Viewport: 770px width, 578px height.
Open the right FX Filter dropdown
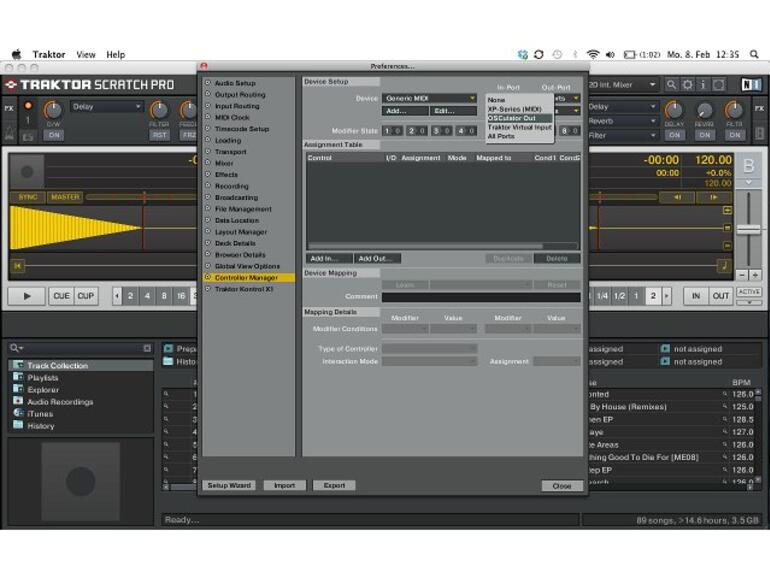[x=622, y=135]
